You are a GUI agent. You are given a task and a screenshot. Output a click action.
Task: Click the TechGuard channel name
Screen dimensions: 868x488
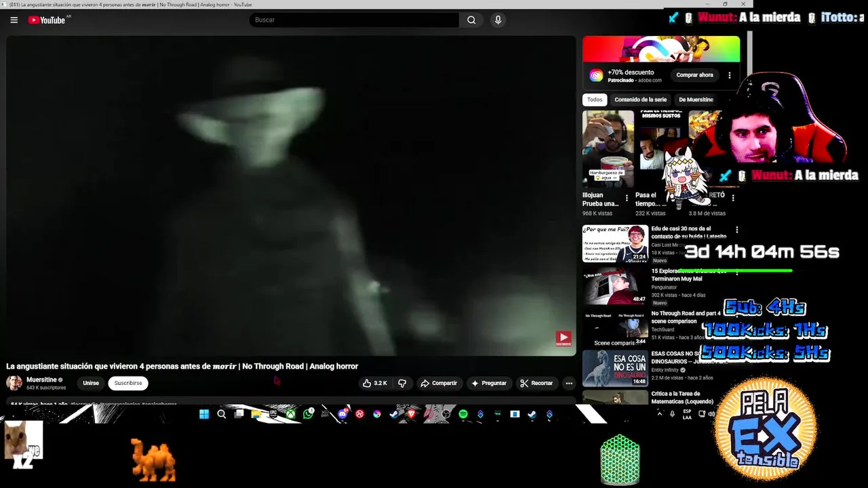(x=664, y=329)
